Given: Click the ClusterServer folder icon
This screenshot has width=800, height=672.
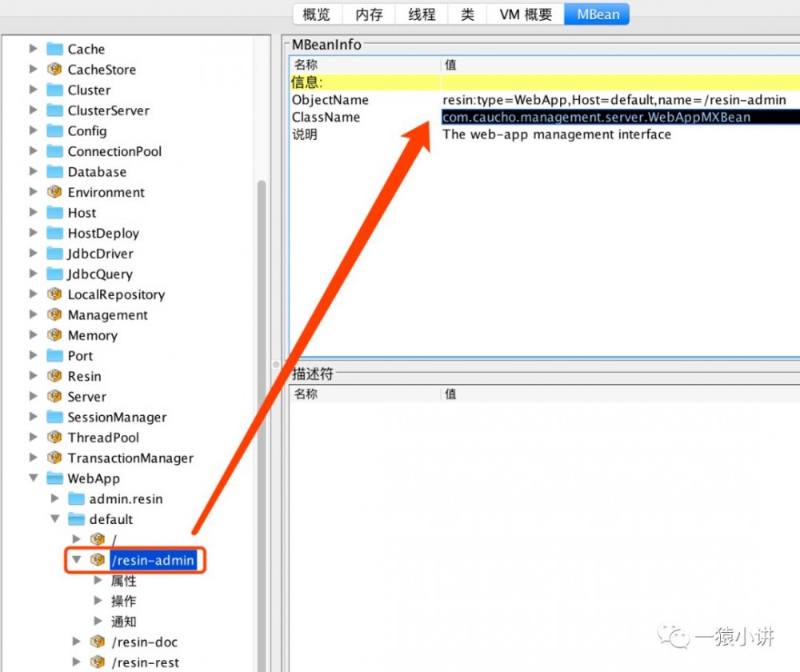Looking at the screenshot, I should click(54, 110).
